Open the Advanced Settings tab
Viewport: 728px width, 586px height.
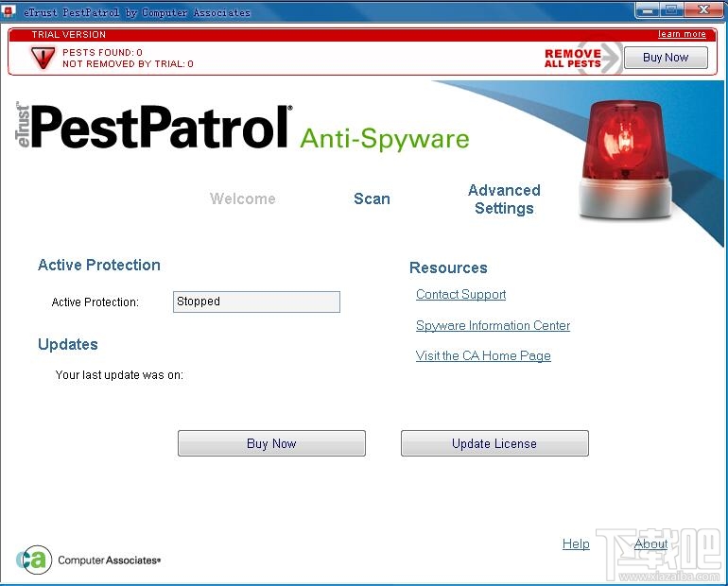click(504, 199)
